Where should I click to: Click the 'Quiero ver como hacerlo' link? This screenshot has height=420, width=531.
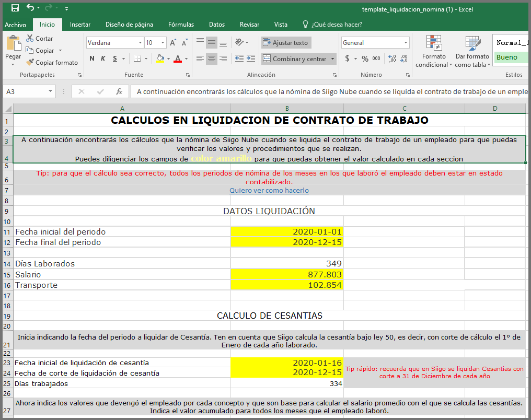[x=269, y=191]
